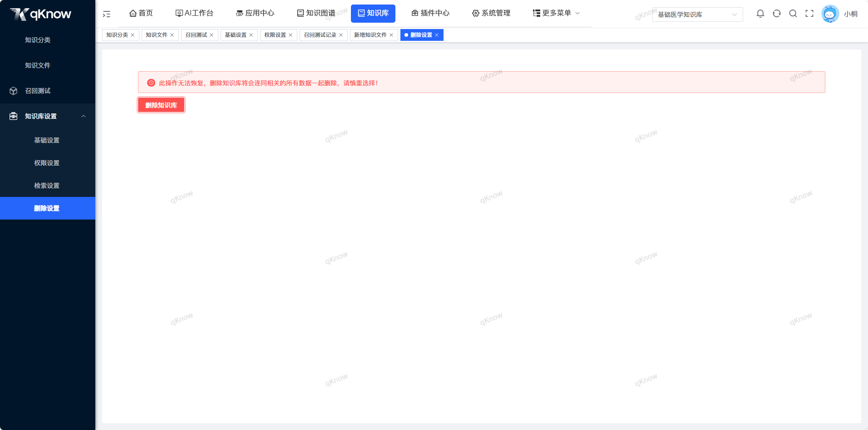868x430 pixels.
Task: Click the red warning message text
Action: (x=268, y=83)
